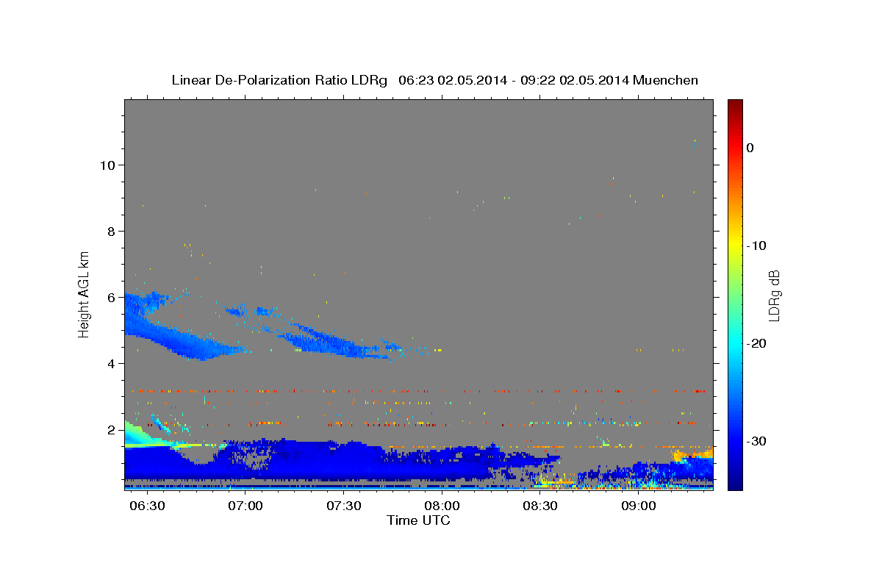
Task: Click the yellow region of the colorbar
Action: click(x=735, y=243)
